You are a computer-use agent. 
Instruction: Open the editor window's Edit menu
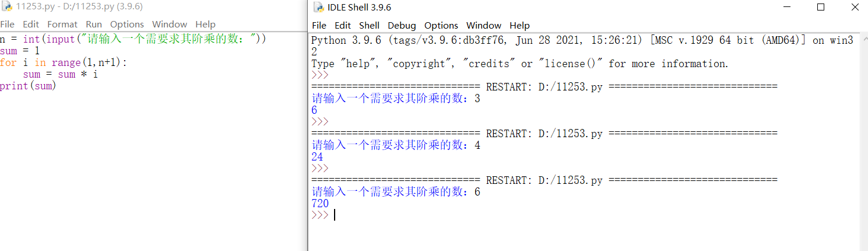(31, 25)
